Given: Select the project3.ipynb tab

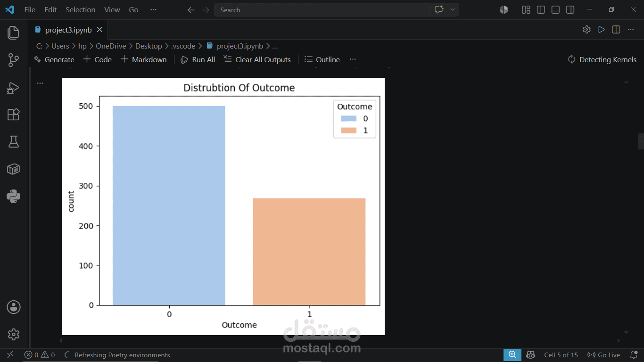Looking at the screenshot, I should pyautogui.click(x=68, y=30).
